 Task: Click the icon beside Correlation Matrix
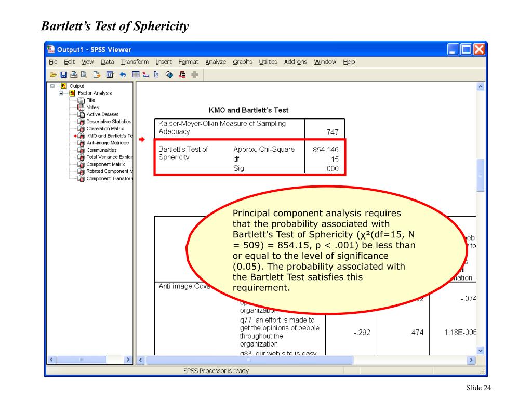click(x=81, y=129)
